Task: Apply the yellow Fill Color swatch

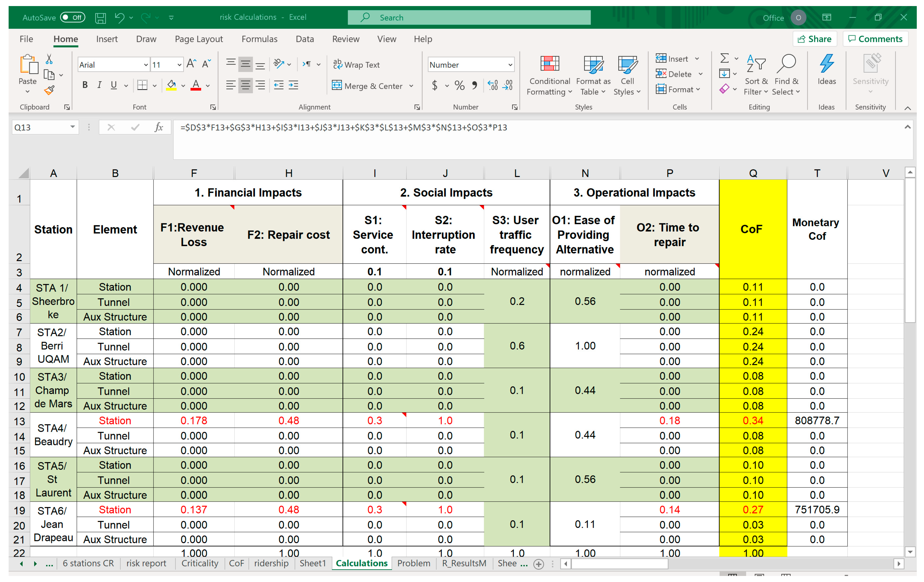Action: [x=172, y=85]
